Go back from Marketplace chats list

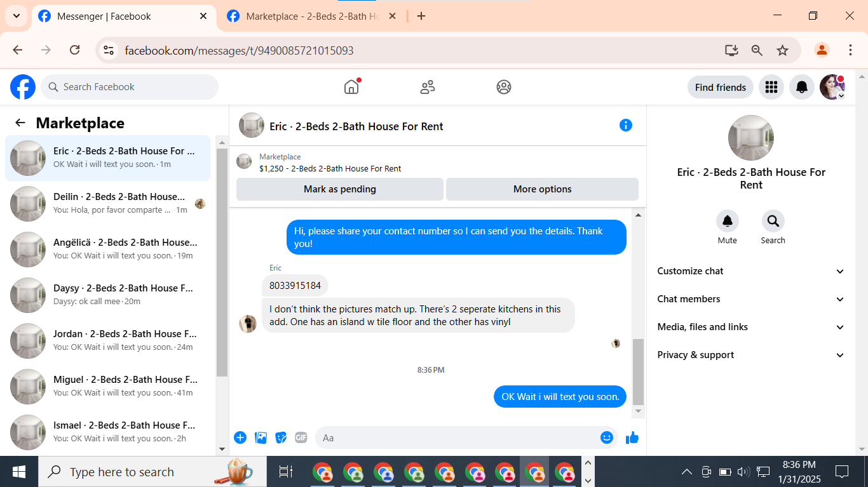coord(20,123)
